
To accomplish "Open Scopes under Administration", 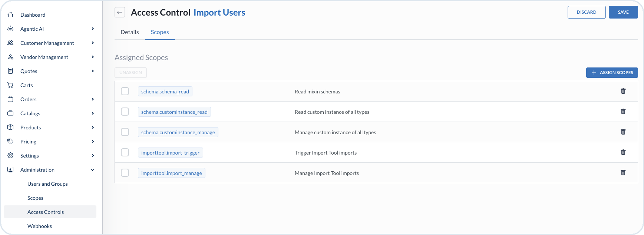I will 35,198.
